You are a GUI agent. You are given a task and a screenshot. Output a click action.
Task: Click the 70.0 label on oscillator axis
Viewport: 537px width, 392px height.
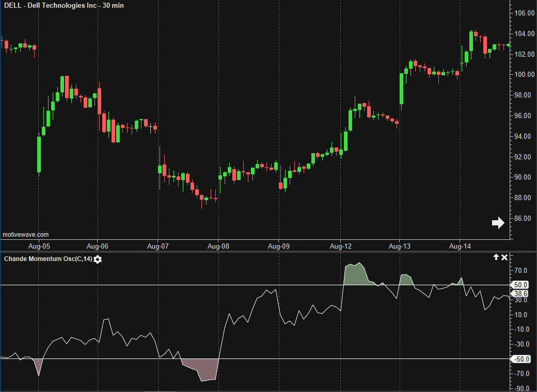pos(520,270)
